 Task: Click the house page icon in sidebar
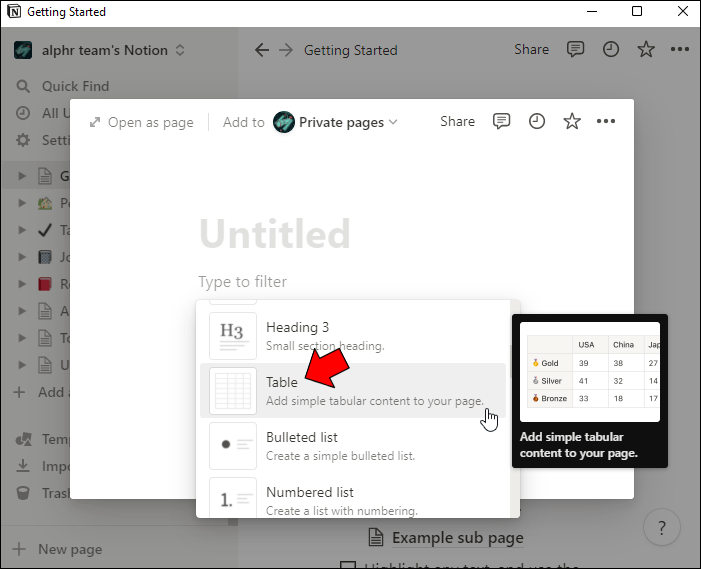pyautogui.click(x=45, y=203)
